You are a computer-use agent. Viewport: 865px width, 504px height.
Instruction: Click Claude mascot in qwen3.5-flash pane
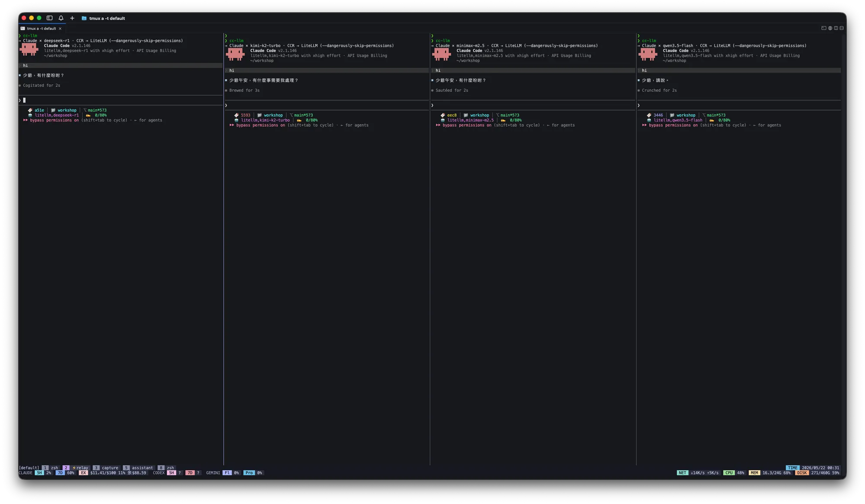click(648, 54)
